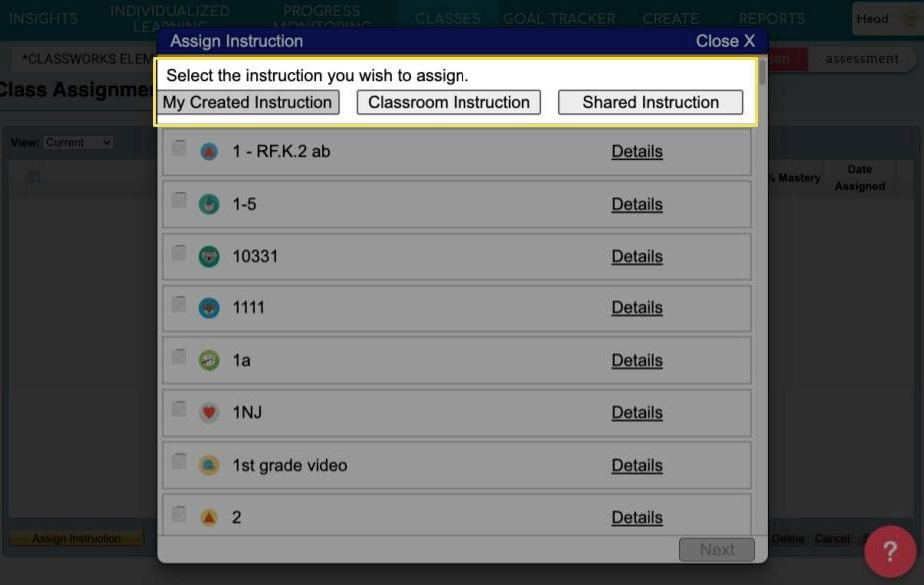
Task: Switch to the assessment tab
Action: point(861,58)
